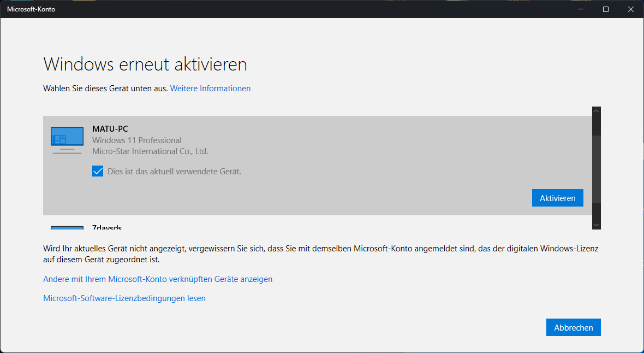Click the Aktivieren button

coord(557,198)
